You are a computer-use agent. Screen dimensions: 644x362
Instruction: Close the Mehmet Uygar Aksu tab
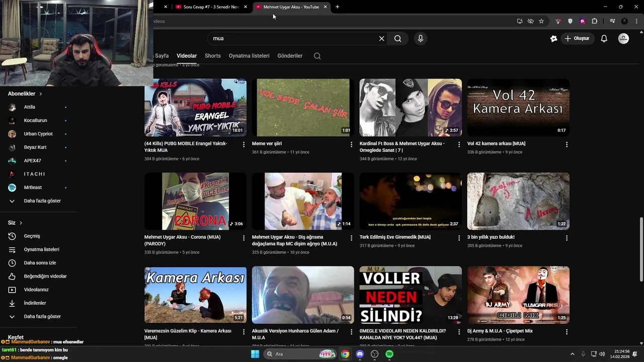pyautogui.click(x=325, y=7)
